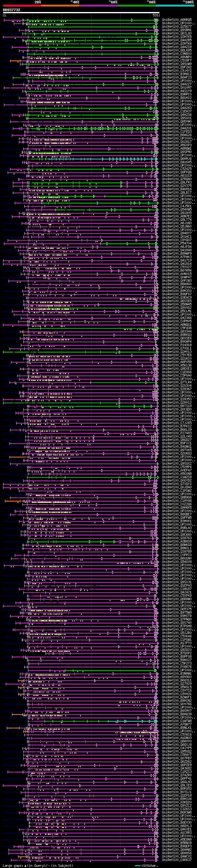
Task: Select subject label UniRef100_Q9SUW9
Action: [177, 64]
